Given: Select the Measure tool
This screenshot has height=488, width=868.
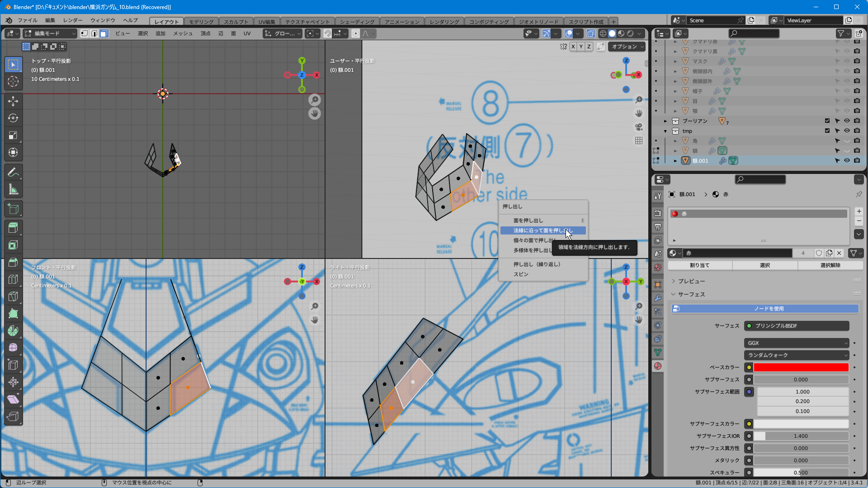Looking at the screenshot, I should 13,190.
